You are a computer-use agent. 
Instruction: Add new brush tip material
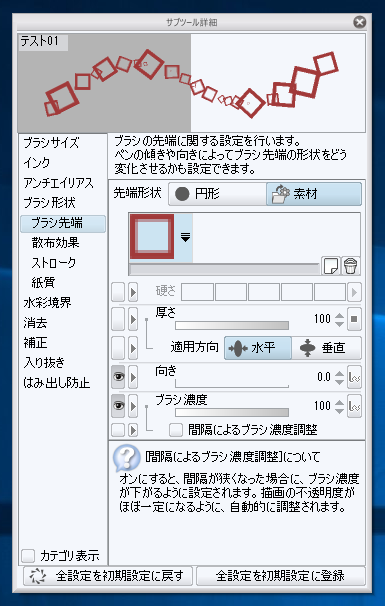click(x=331, y=266)
